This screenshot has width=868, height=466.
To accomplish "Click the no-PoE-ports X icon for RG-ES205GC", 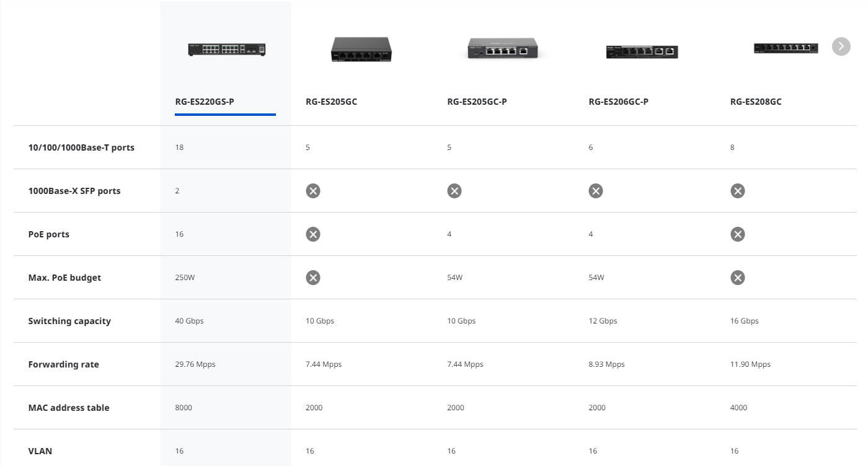I will 313,234.
